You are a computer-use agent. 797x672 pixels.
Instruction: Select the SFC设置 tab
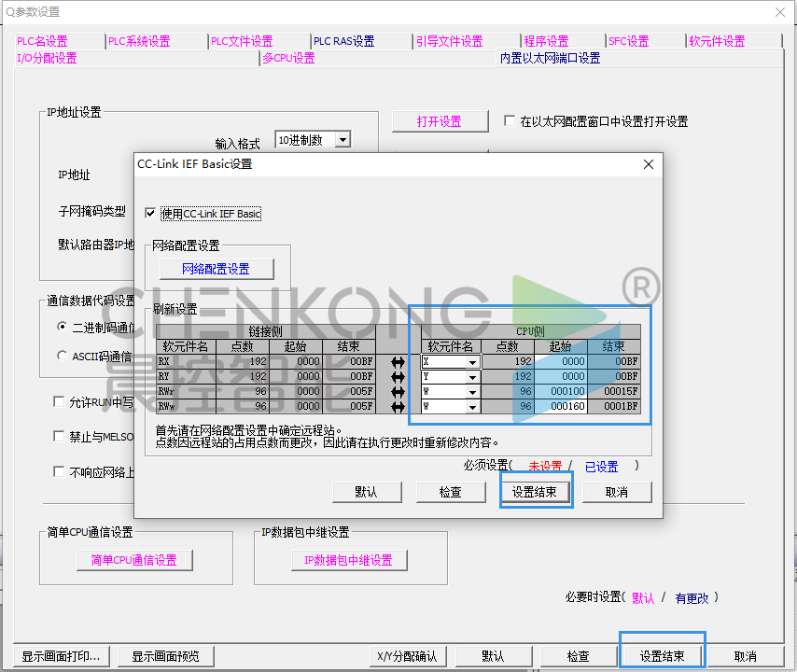point(629,41)
